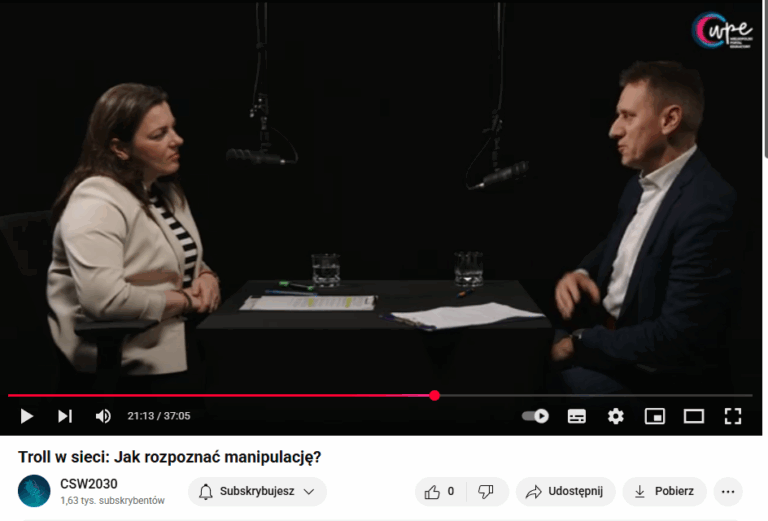Click the WPE logo watermark
This screenshot has width=768, height=521.
point(721,30)
